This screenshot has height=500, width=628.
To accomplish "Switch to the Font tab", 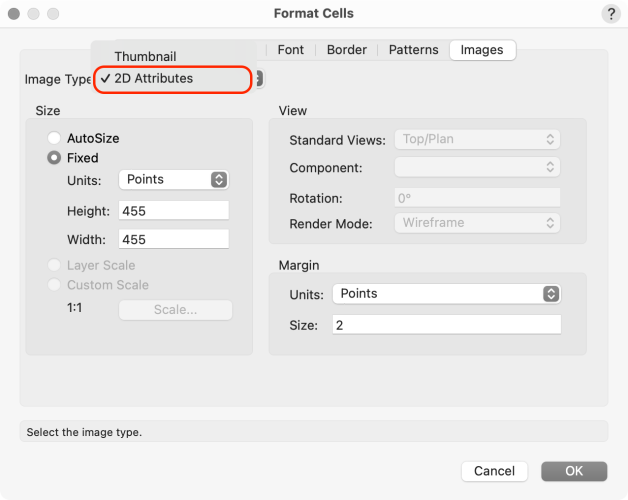I will point(290,50).
